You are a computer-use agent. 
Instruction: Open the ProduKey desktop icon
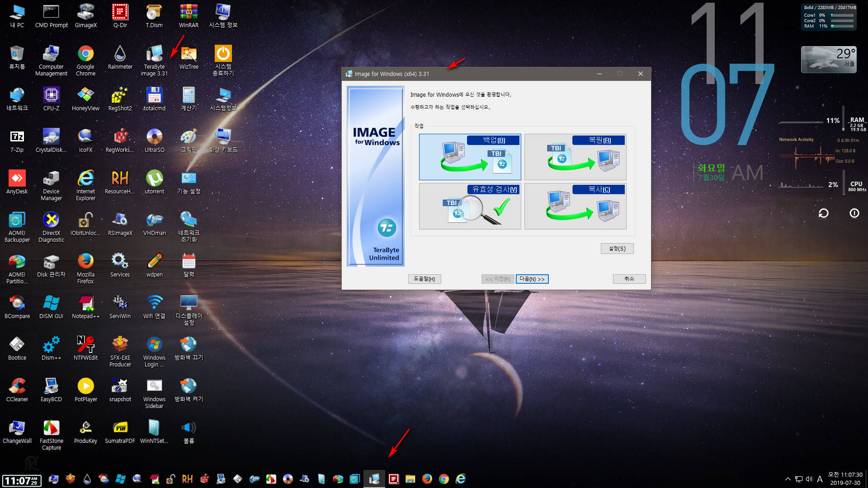tap(85, 432)
